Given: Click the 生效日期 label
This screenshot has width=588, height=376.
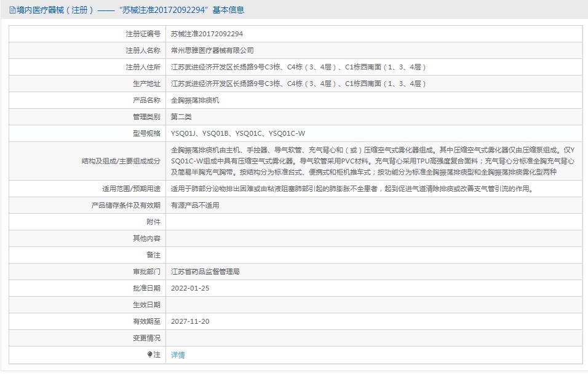Looking at the screenshot, I should 146,305.
